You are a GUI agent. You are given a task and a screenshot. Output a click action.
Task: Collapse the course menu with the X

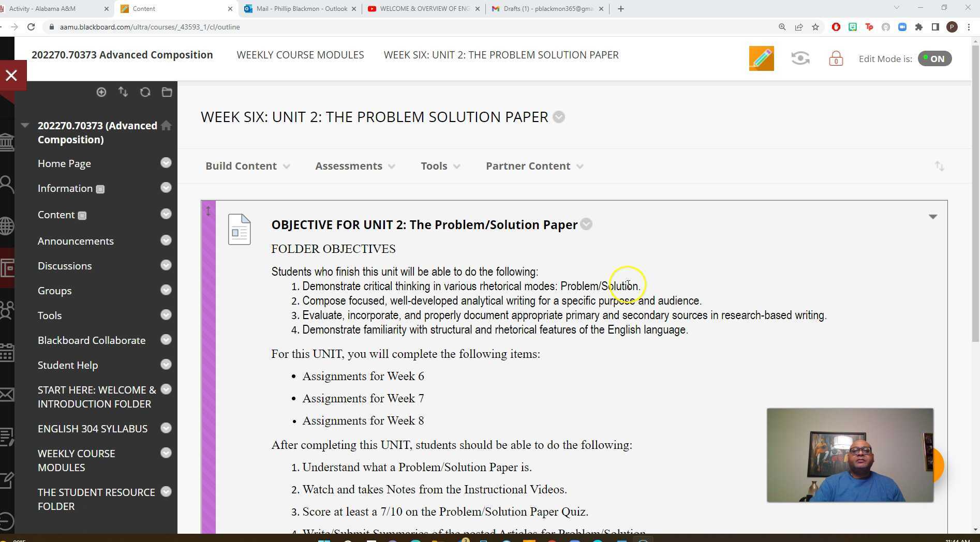(11, 76)
